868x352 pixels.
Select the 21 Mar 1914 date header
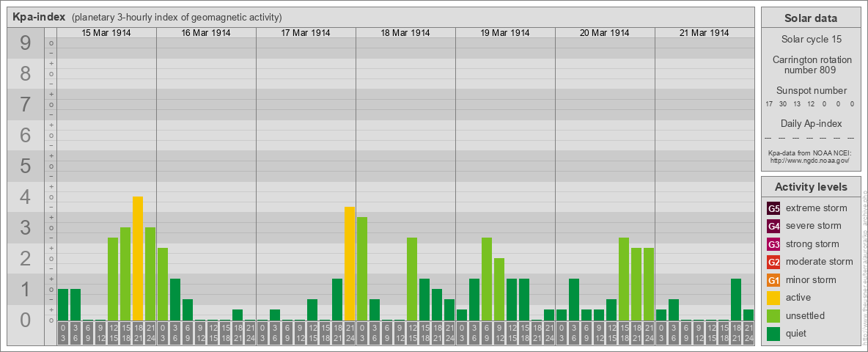704,33
